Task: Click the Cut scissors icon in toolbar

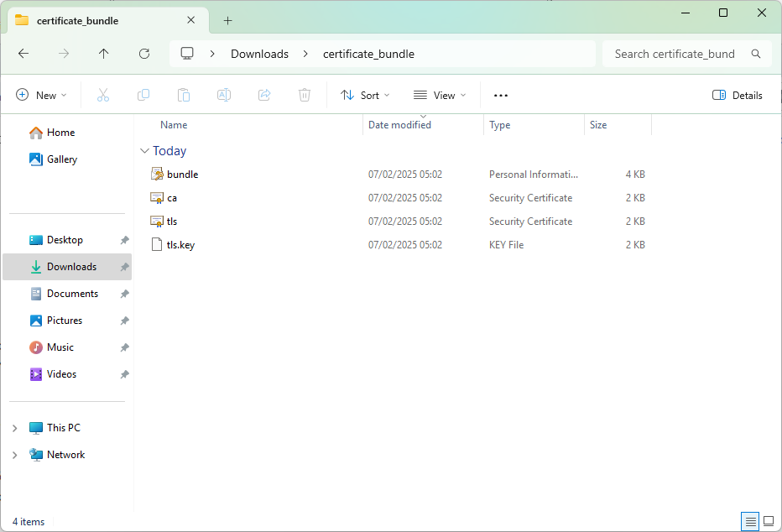Action: tap(103, 96)
